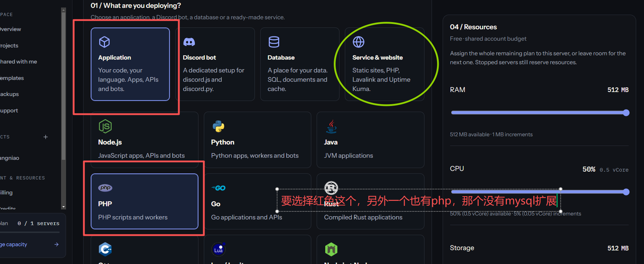Click the CPU slider handle
Viewport: 644px width, 264px height.
(x=626, y=192)
